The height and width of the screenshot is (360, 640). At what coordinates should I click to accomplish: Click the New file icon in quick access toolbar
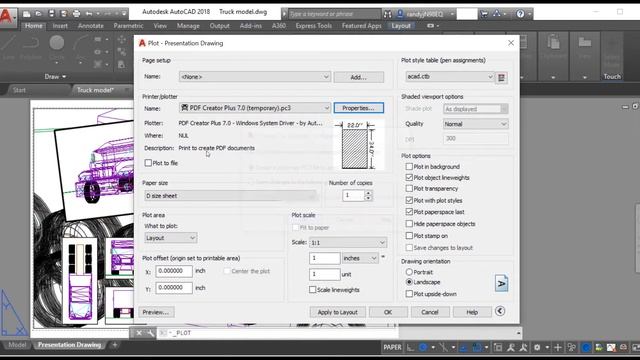point(27,14)
